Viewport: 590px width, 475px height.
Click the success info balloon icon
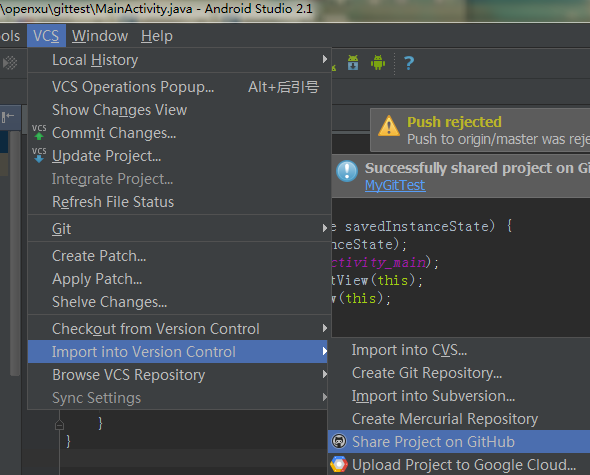(x=347, y=171)
